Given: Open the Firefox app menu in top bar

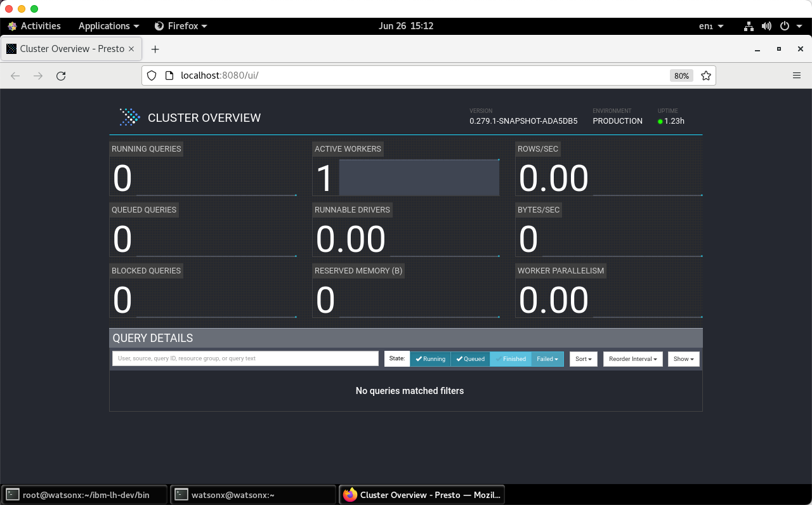Looking at the screenshot, I should 181,26.
